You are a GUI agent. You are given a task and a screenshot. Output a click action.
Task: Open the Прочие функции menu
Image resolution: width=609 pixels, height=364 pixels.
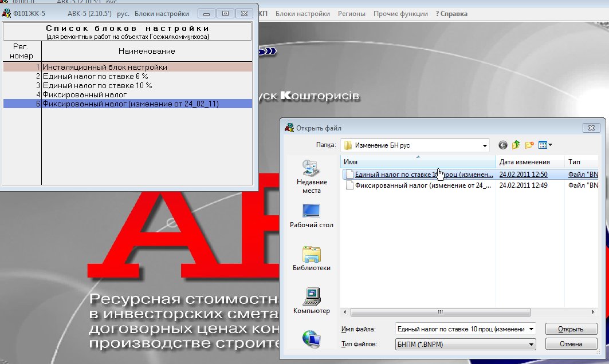point(400,13)
